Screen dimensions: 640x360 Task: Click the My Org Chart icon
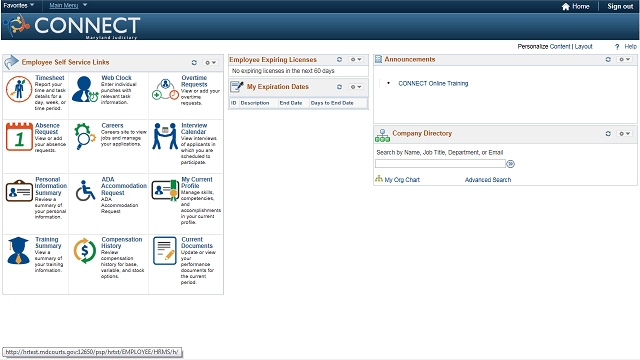379,179
